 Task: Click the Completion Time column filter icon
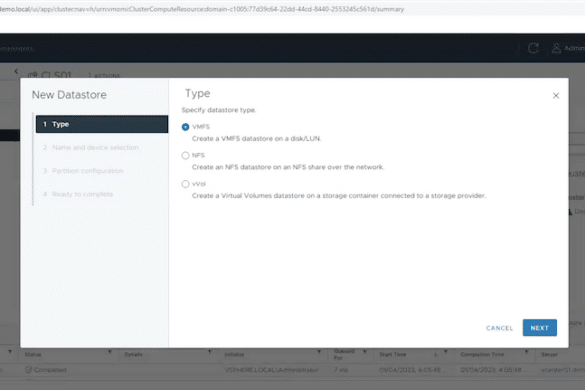[526, 352]
